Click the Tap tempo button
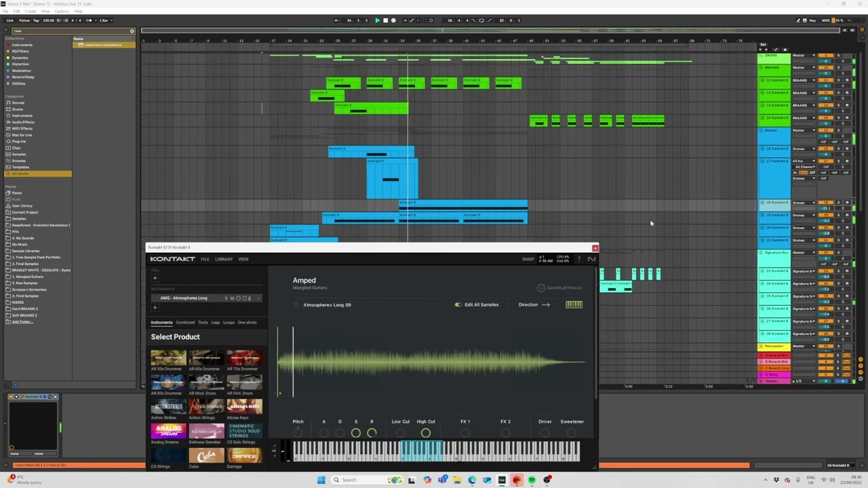 point(37,20)
